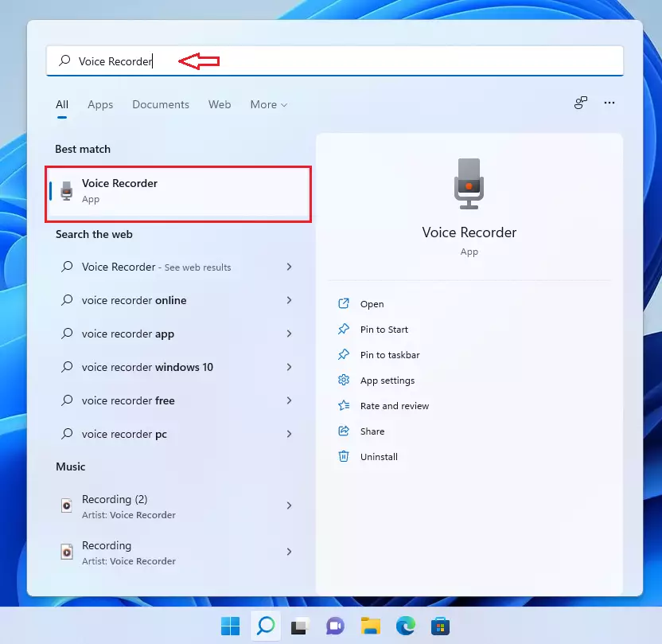662x644 pixels.
Task: Switch to the All tab
Action: click(62, 104)
